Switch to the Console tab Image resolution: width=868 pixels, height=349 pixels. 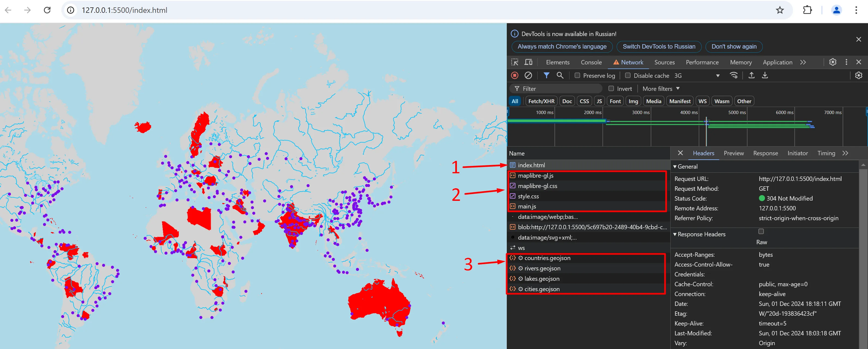pos(591,62)
